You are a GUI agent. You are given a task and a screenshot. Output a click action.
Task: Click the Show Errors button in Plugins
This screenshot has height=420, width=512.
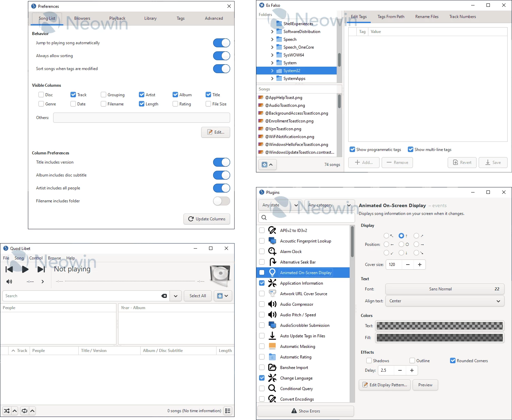click(x=306, y=411)
